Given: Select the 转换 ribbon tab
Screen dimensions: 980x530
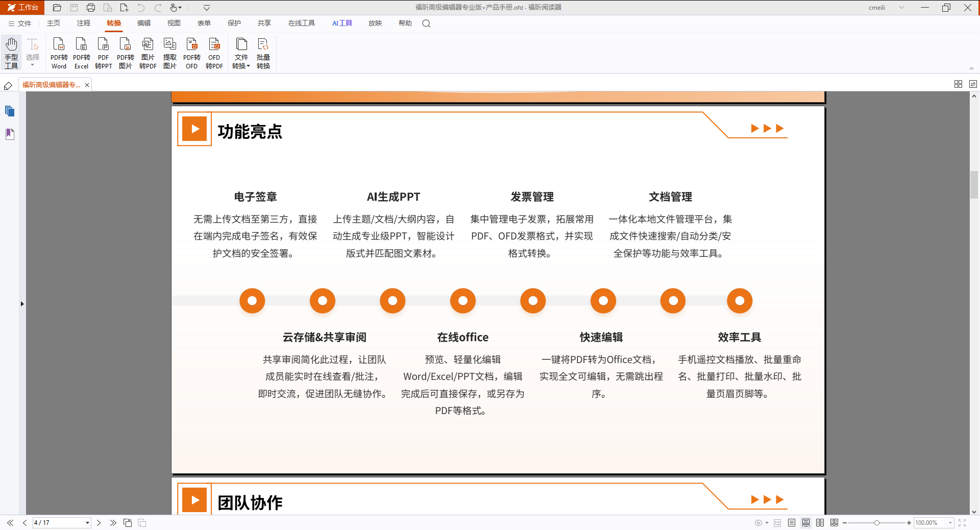Looking at the screenshot, I should tap(114, 23).
